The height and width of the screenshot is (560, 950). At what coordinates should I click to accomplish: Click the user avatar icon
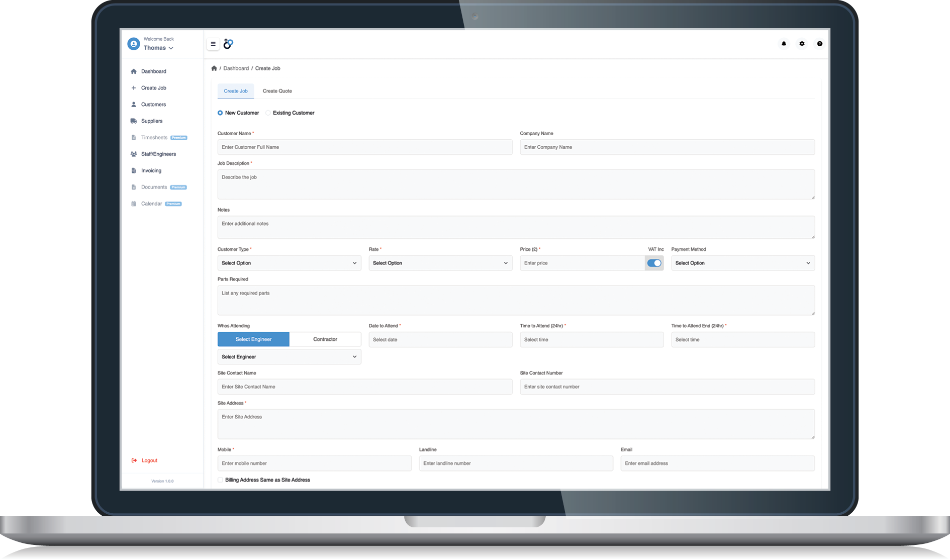(x=134, y=44)
